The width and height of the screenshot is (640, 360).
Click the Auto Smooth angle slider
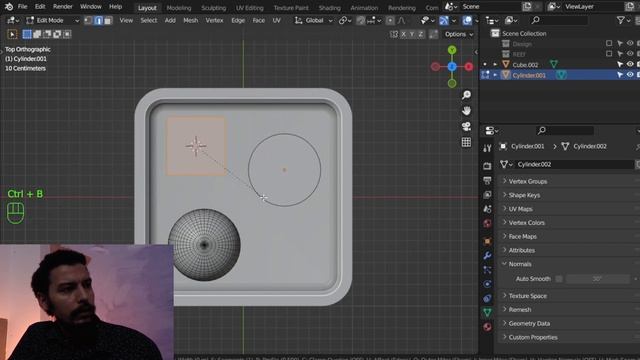click(x=598, y=279)
